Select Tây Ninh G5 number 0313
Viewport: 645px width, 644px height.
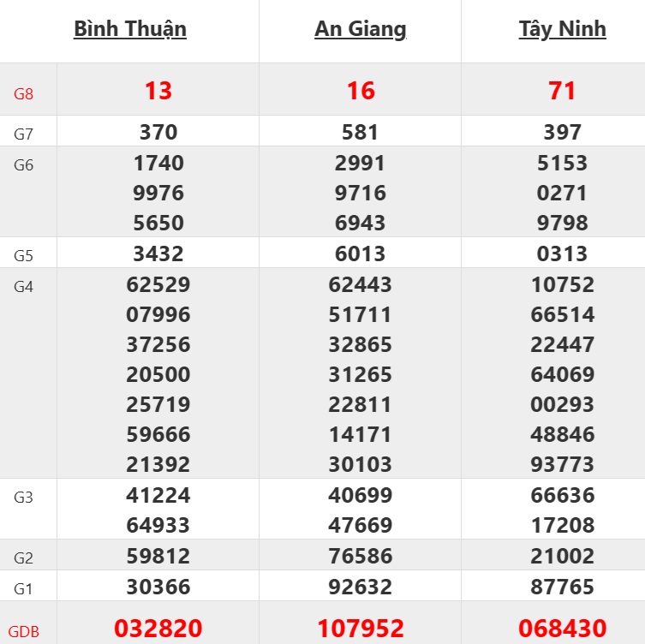563,254
